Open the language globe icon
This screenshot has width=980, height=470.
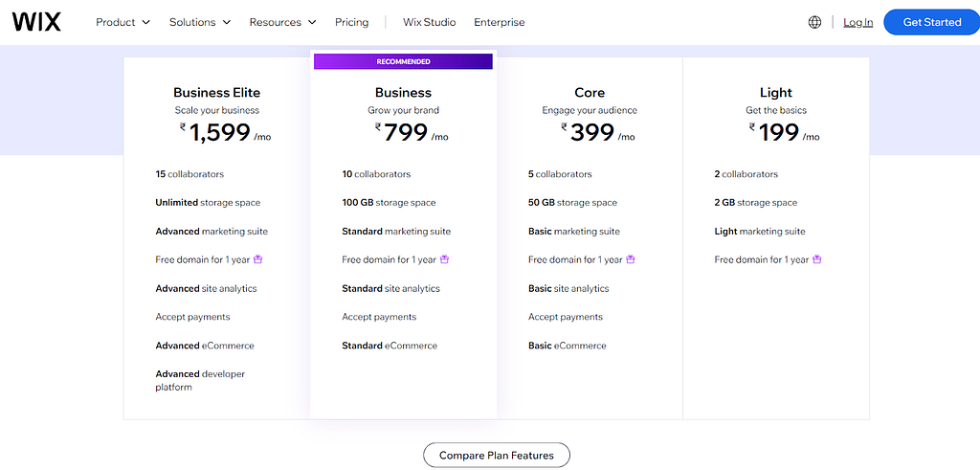(x=814, y=22)
